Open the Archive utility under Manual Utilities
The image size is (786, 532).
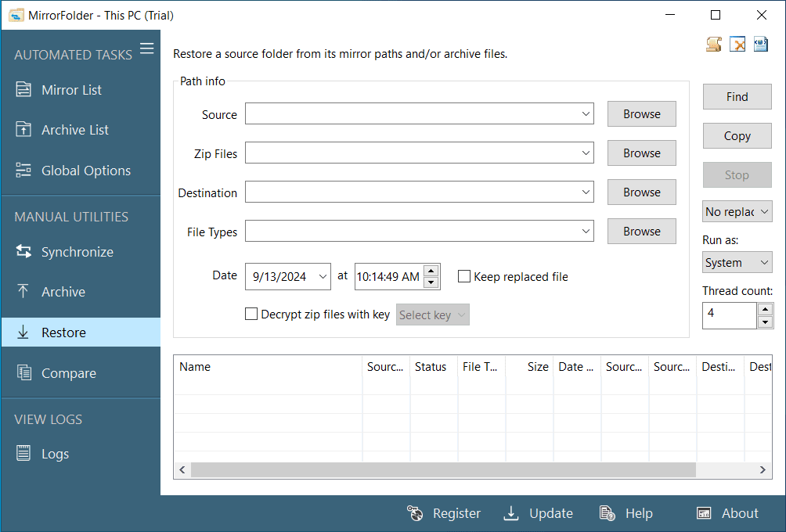pyautogui.click(x=80, y=292)
